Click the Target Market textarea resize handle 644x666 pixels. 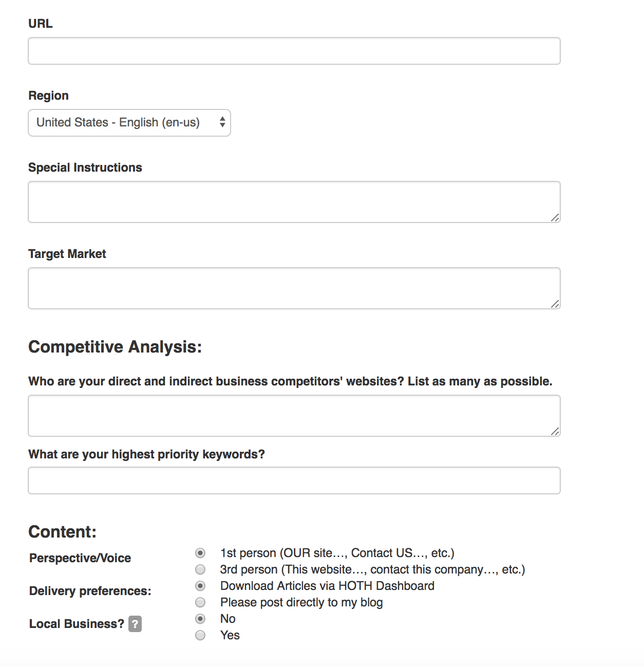point(555,304)
